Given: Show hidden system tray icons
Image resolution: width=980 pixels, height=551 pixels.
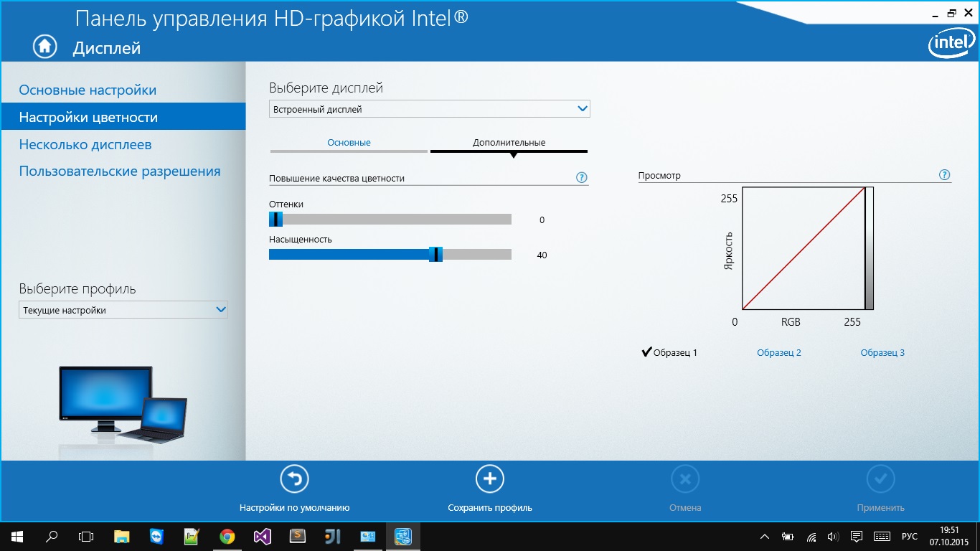Looking at the screenshot, I should pyautogui.click(x=765, y=536).
